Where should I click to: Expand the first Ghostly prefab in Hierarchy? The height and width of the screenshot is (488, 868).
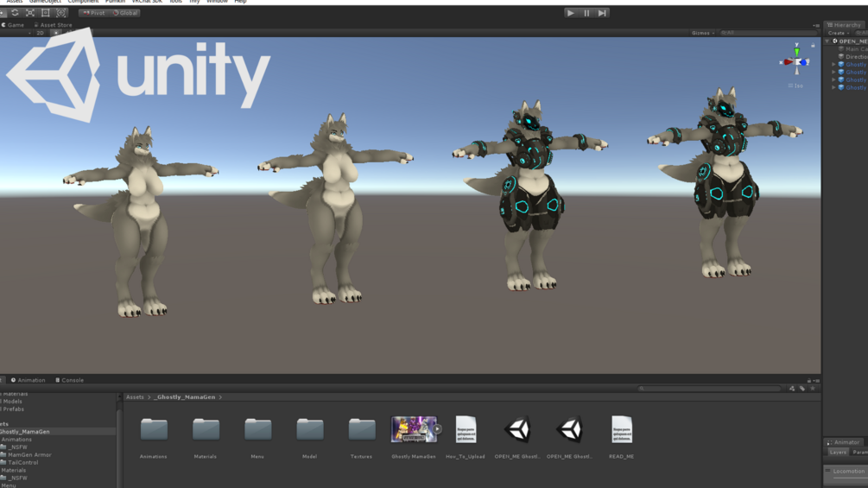click(x=833, y=64)
